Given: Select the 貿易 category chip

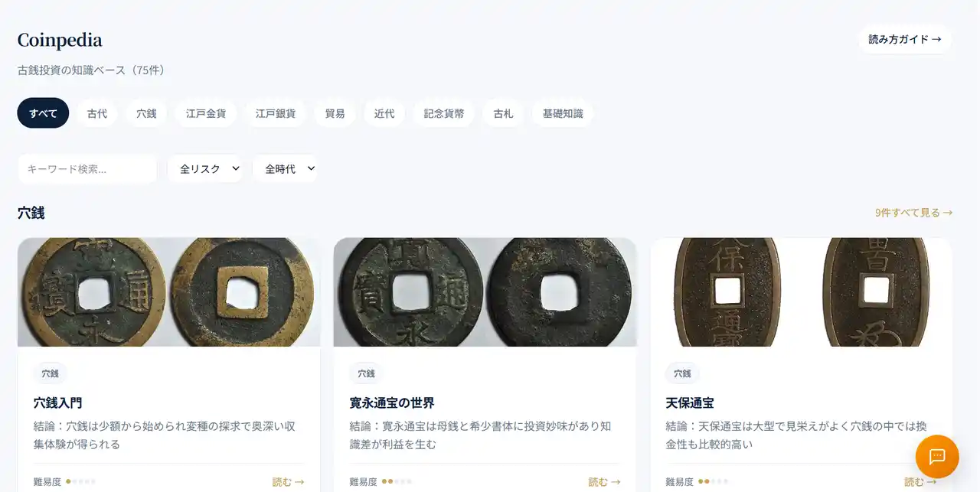Looking at the screenshot, I should [x=335, y=113].
